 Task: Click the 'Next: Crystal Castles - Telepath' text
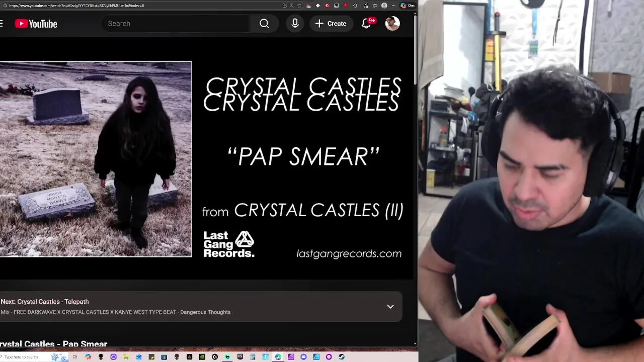point(45,302)
